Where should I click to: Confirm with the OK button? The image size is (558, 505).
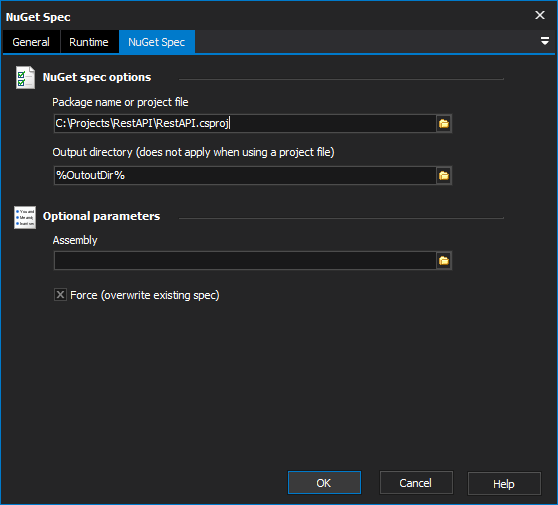click(x=324, y=483)
